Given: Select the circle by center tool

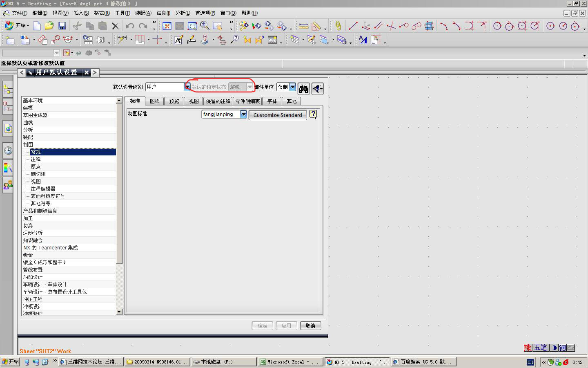Looking at the screenshot, I should 550,26.
